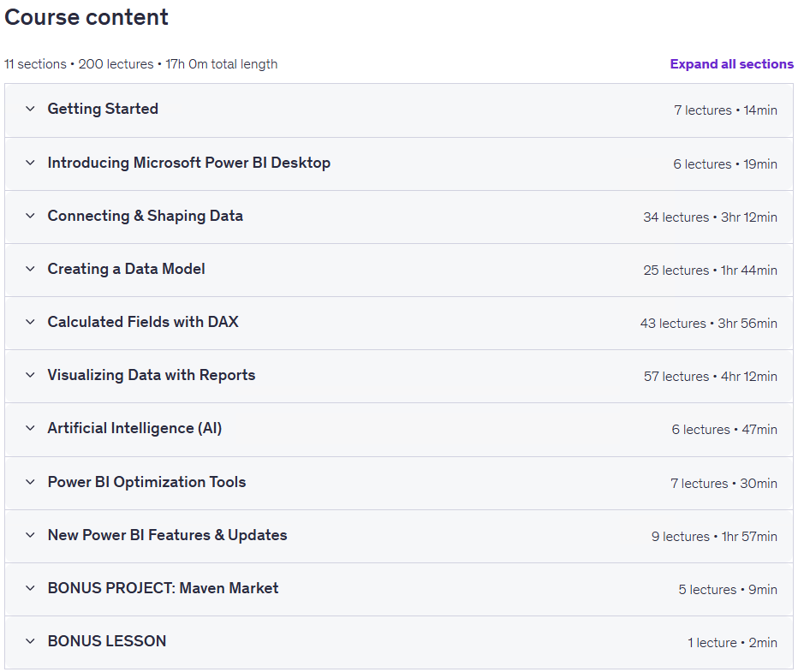The height and width of the screenshot is (672, 798).
Task: Expand New Power BI Features & Updates chevron
Action: click(31, 535)
